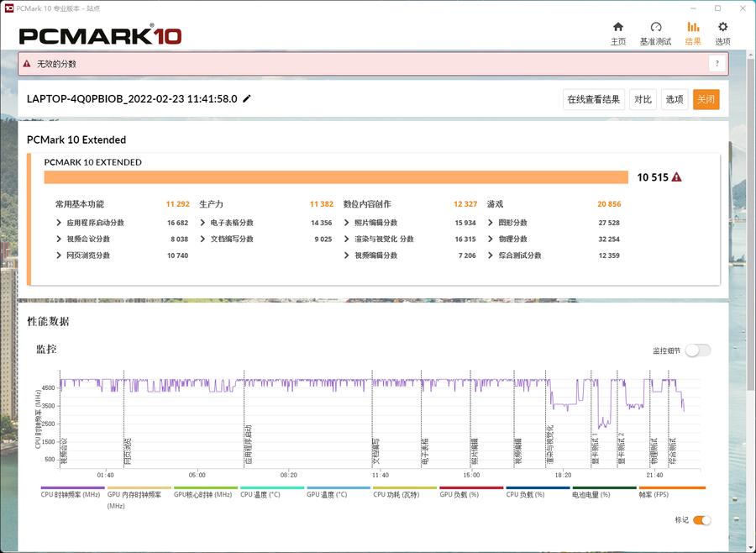Screen dimensions: 756x553
Task: Open the 主页 home icon
Action: pos(618,33)
